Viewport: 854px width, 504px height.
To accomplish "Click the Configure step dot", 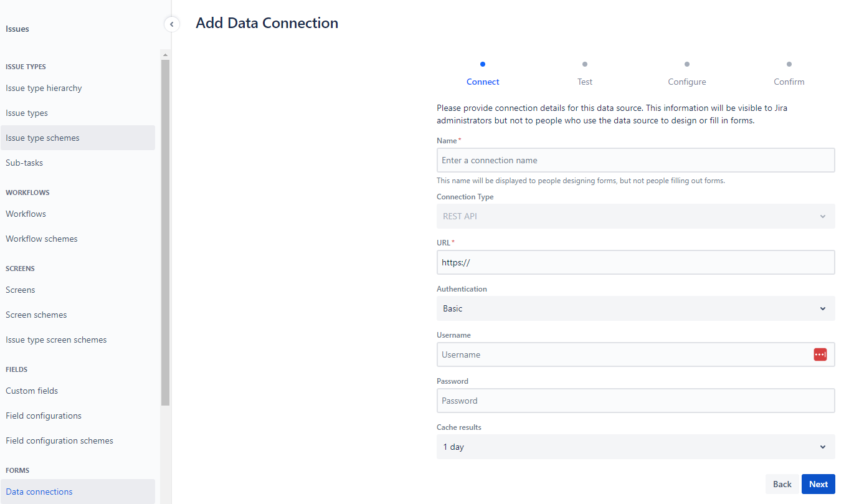I will click(x=687, y=64).
